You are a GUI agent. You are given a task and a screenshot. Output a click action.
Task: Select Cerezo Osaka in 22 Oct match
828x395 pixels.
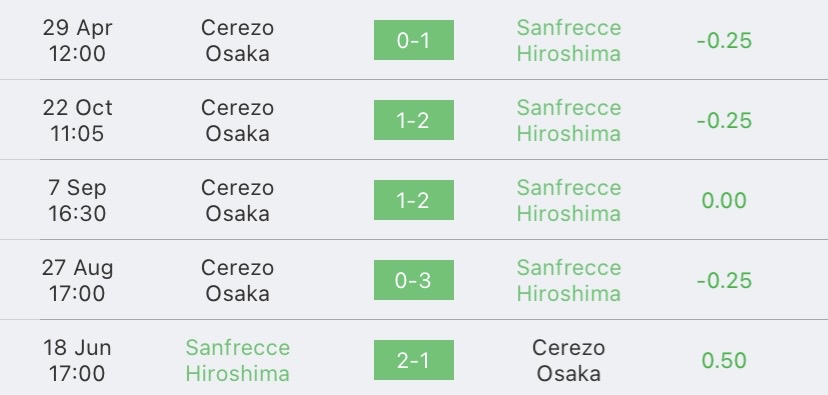[238, 120]
